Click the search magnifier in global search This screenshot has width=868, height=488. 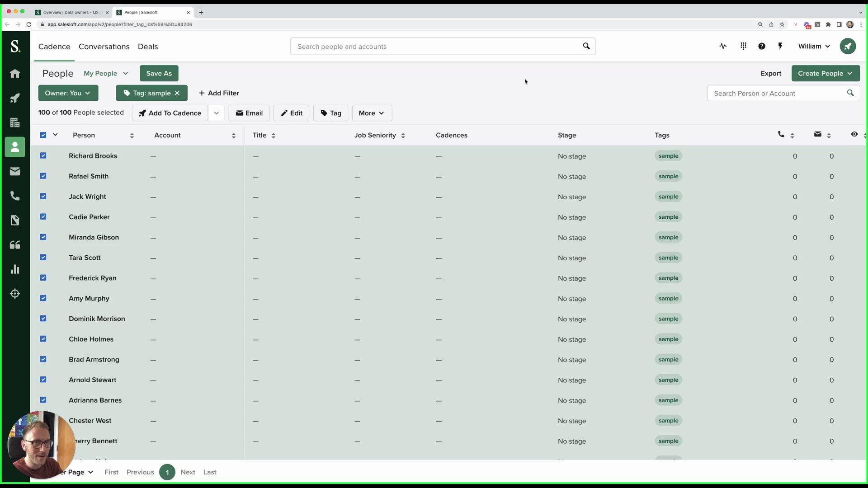(586, 46)
